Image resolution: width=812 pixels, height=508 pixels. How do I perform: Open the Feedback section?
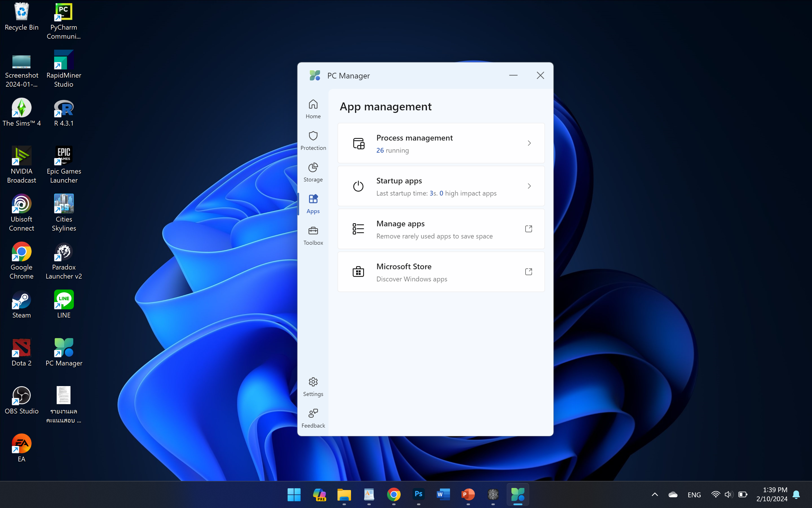[x=313, y=418]
